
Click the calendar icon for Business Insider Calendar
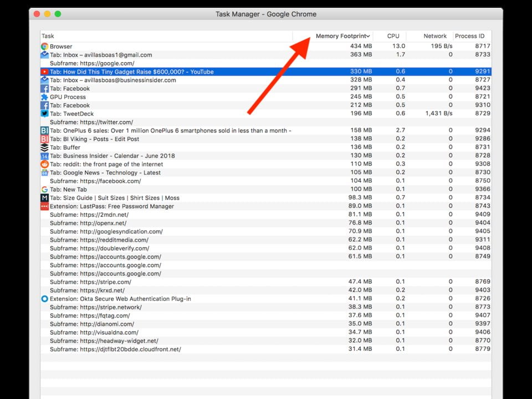point(44,156)
